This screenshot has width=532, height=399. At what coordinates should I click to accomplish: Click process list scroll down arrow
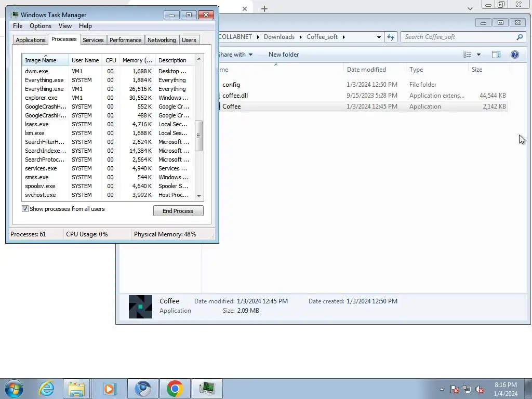[199, 196]
